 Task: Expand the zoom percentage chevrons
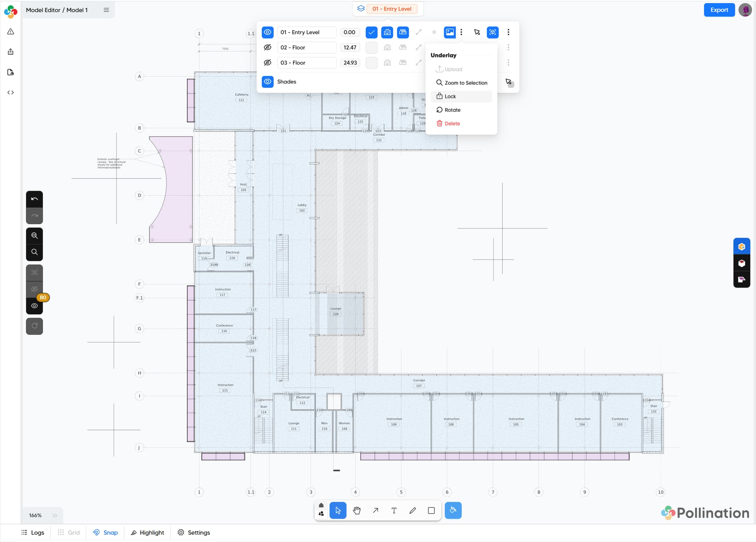coord(55,515)
